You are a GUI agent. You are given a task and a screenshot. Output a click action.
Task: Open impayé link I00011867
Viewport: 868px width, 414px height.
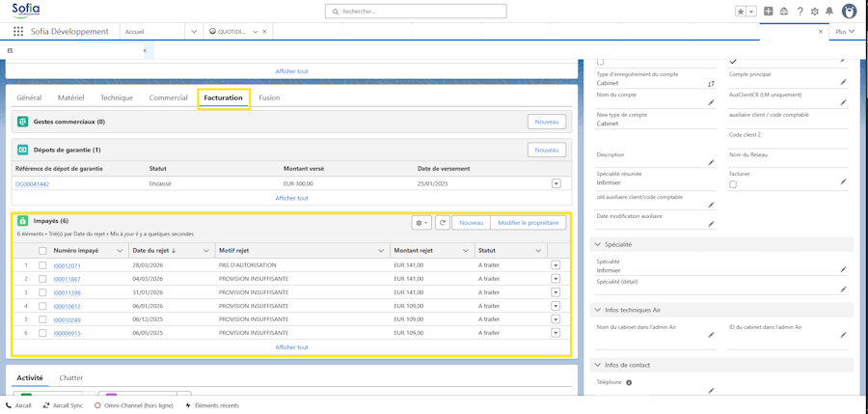point(67,279)
